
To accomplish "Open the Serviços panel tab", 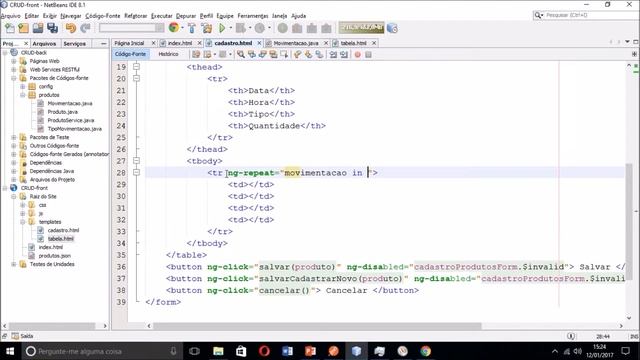I will click(x=75, y=43).
